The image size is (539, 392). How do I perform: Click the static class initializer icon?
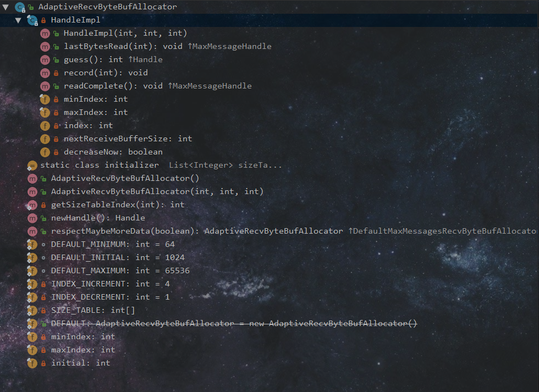point(32,165)
